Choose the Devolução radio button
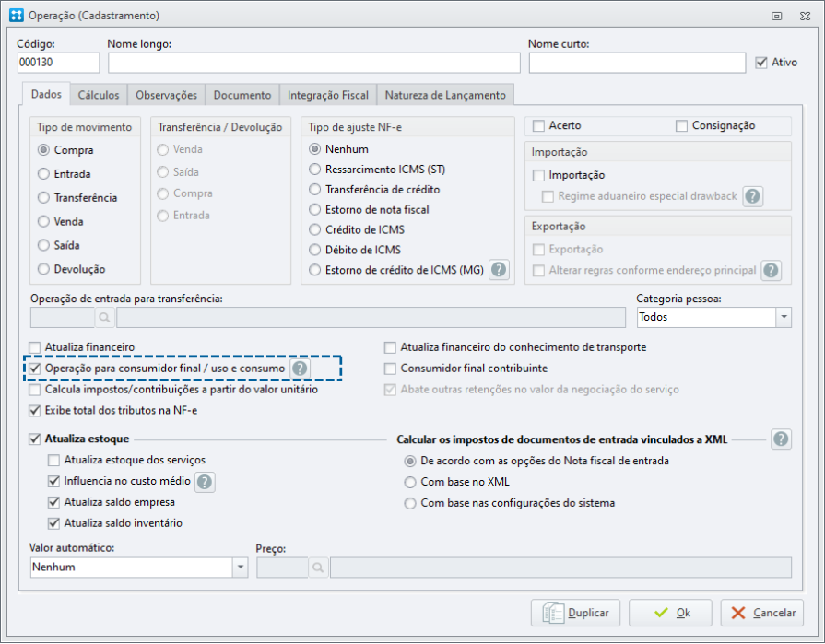Viewport: 825px width, 644px height. (x=43, y=269)
